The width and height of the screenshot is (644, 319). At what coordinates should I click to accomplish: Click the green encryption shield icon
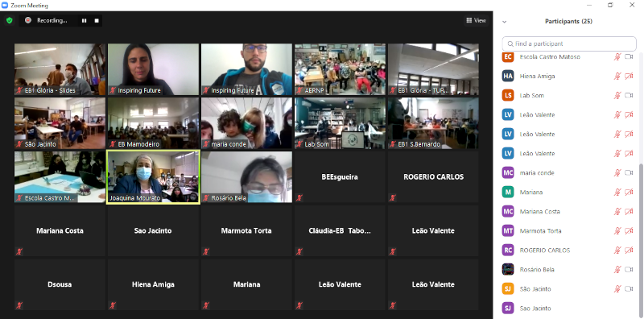pyautogui.click(x=10, y=20)
